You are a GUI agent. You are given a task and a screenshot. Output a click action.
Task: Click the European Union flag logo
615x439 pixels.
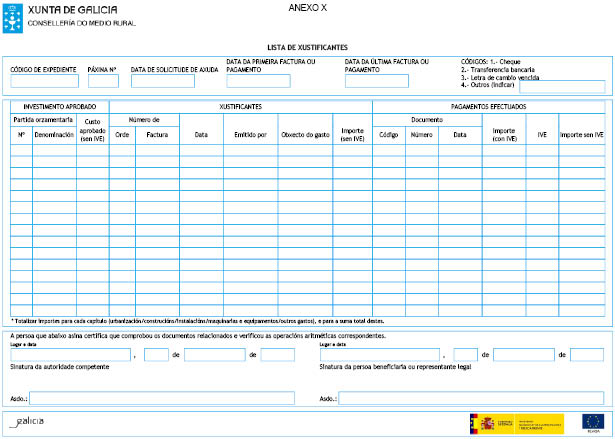pyautogui.click(x=593, y=423)
